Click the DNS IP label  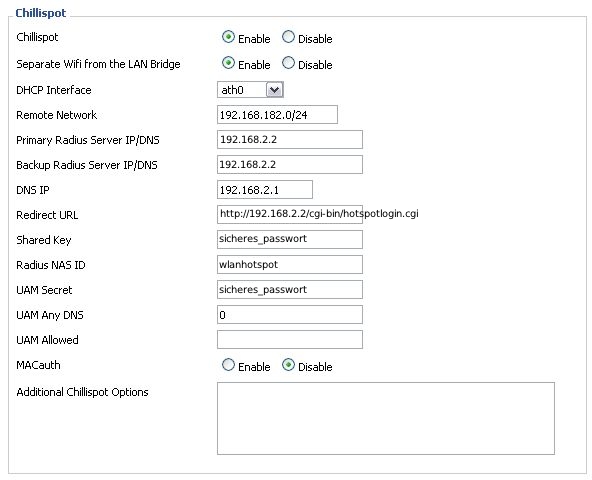[x=32, y=190]
